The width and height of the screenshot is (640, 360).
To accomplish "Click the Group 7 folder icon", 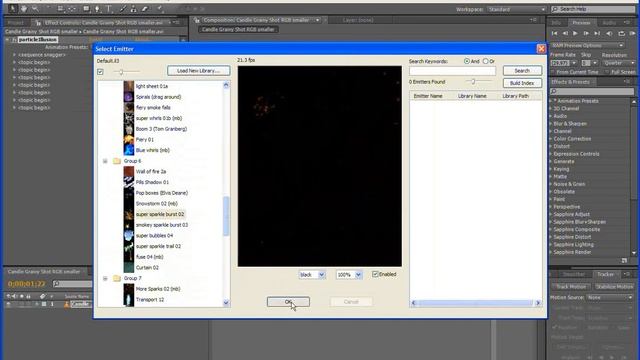I will point(117,278).
